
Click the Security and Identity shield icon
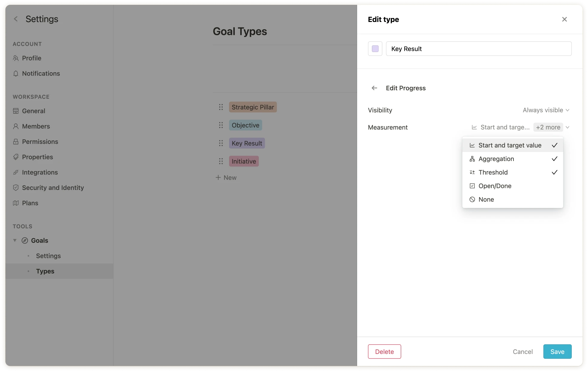[x=16, y=188]
